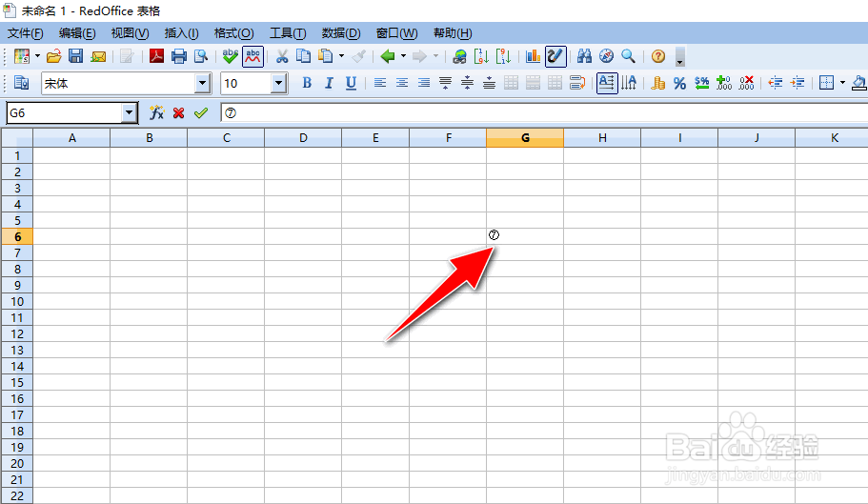Click the font size field showing 10
This screenshot has height=504, width=868.
[247, 84]
